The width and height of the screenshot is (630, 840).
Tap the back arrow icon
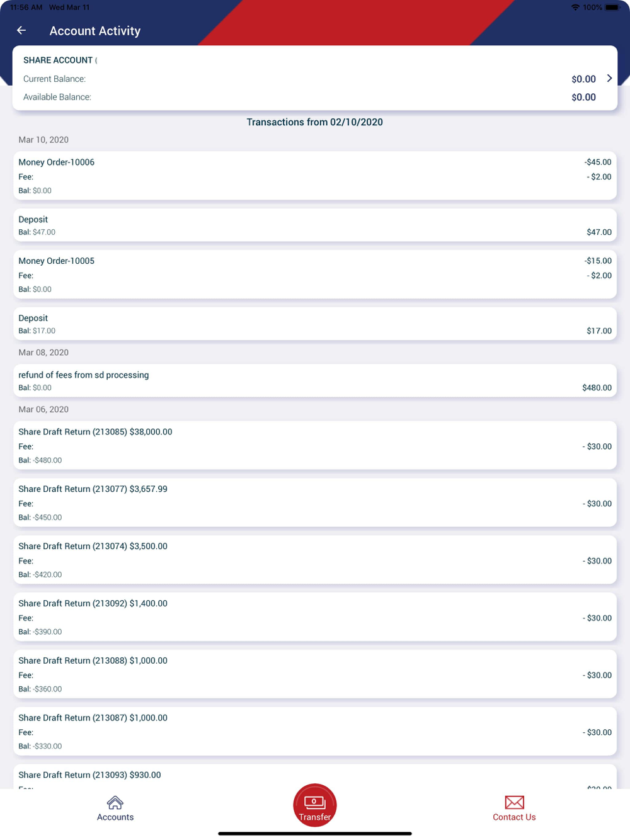point(21,30)
